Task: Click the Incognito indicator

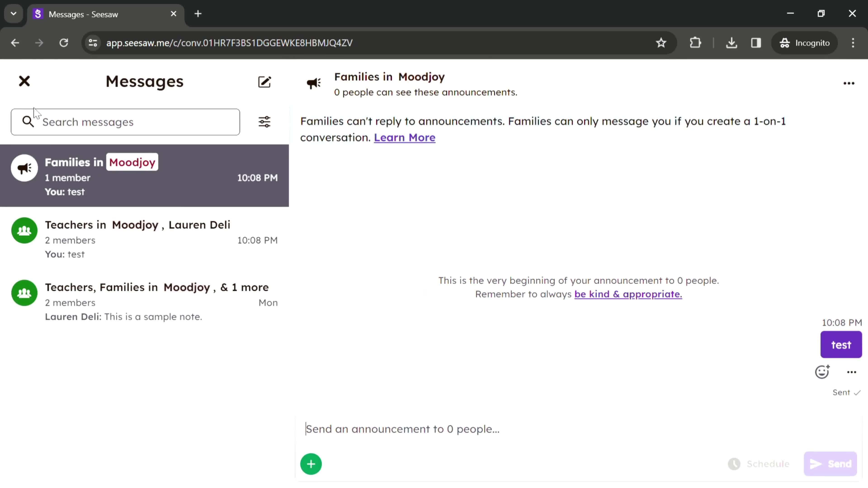Action: pos(804,43)
